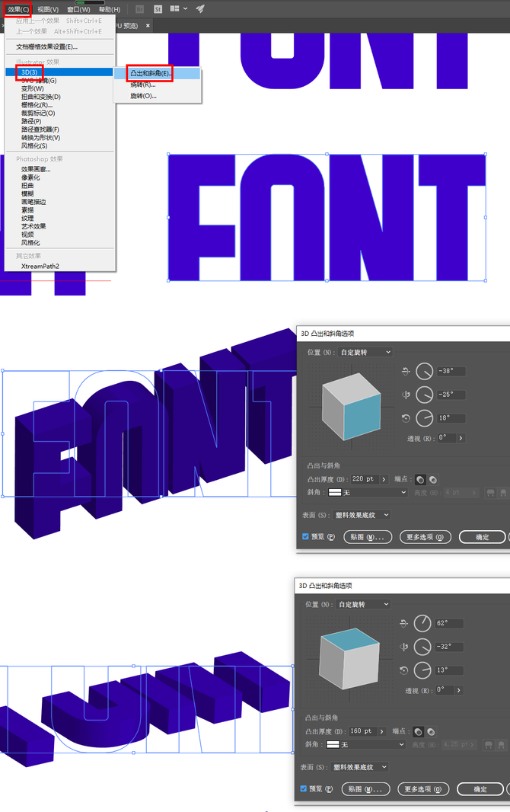Open 表面 dropdown in the 220 pt dialog

click(x=362, y=515)
